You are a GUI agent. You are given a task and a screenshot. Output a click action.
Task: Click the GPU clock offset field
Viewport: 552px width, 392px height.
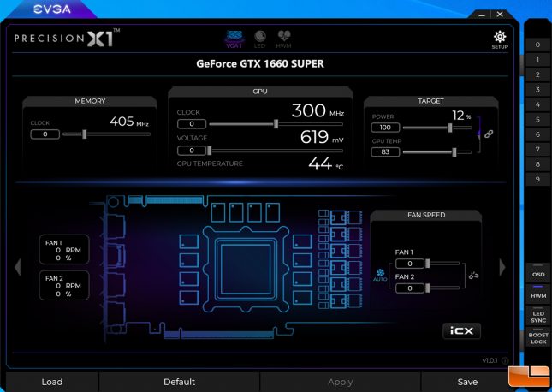[x=192, y=124]
